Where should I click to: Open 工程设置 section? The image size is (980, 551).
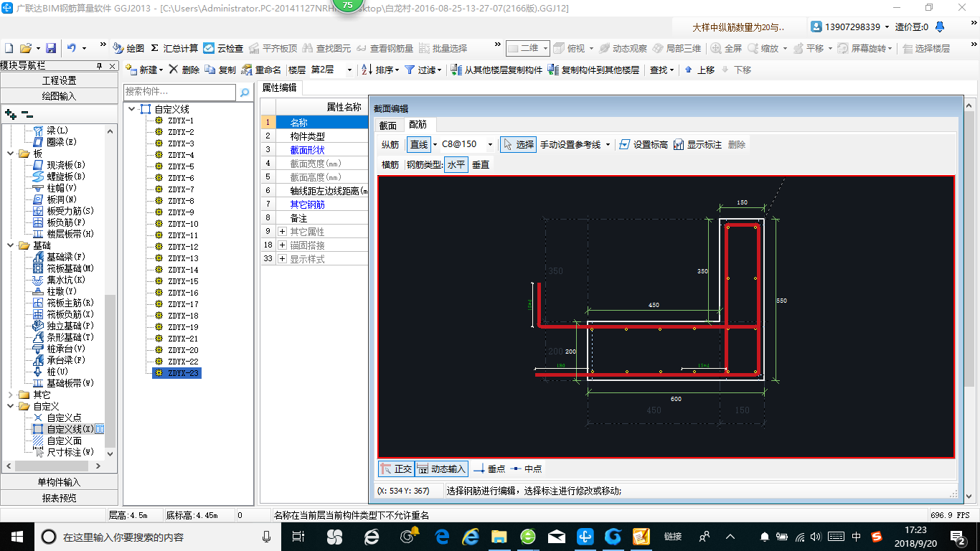coord(59,80)
